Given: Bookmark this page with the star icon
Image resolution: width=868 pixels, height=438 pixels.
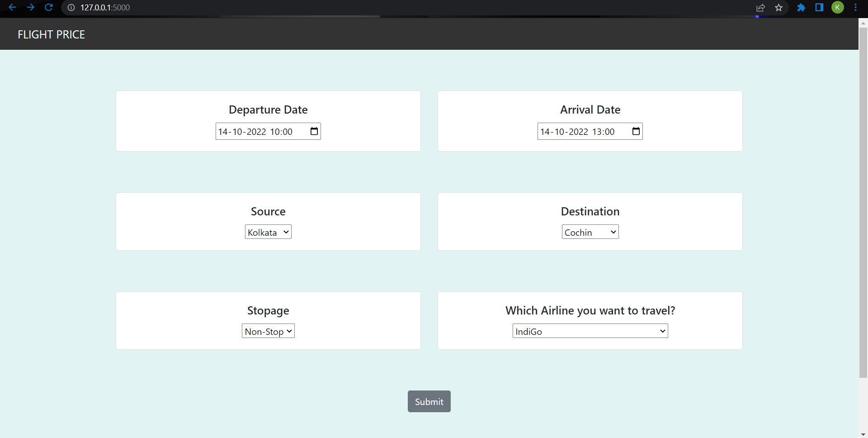Looking at the screenshot, I should point(778,8).
